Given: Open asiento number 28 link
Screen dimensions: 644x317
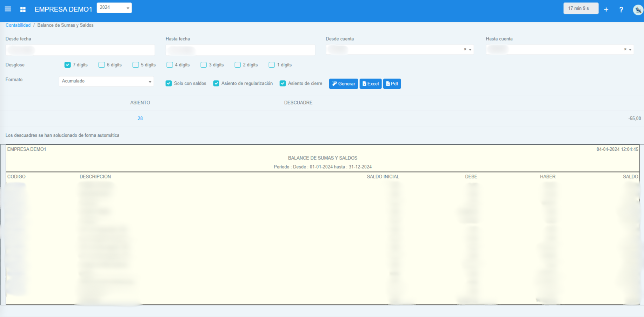Looking at the screenshot, I should tap(140, 119).
